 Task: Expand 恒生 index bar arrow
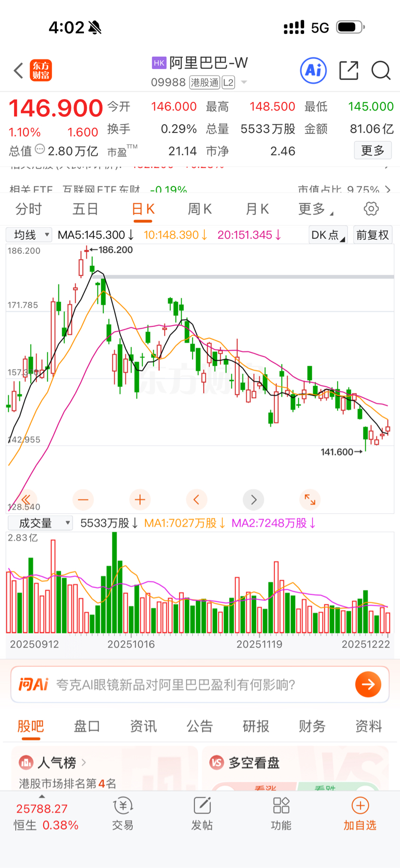(x=42, y=797)
